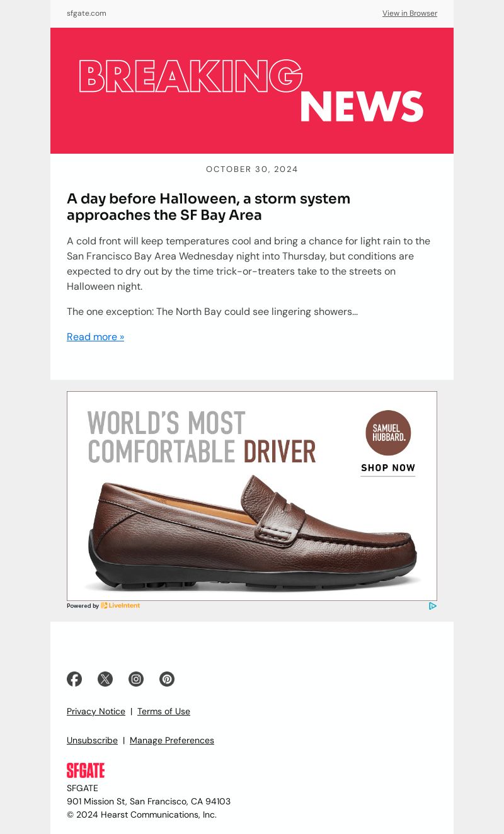Open the Instagram social icon
This screenshot has height=834, width=504.
point(136,679)
